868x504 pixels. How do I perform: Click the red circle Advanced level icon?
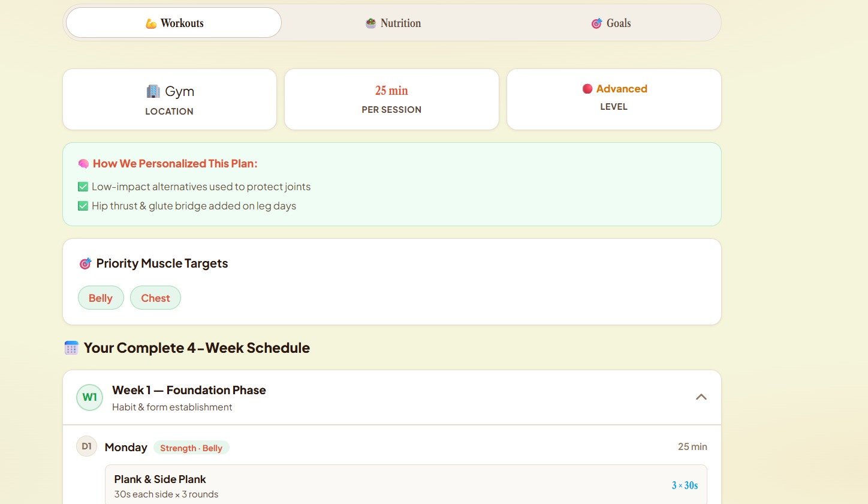coord(587,89)
